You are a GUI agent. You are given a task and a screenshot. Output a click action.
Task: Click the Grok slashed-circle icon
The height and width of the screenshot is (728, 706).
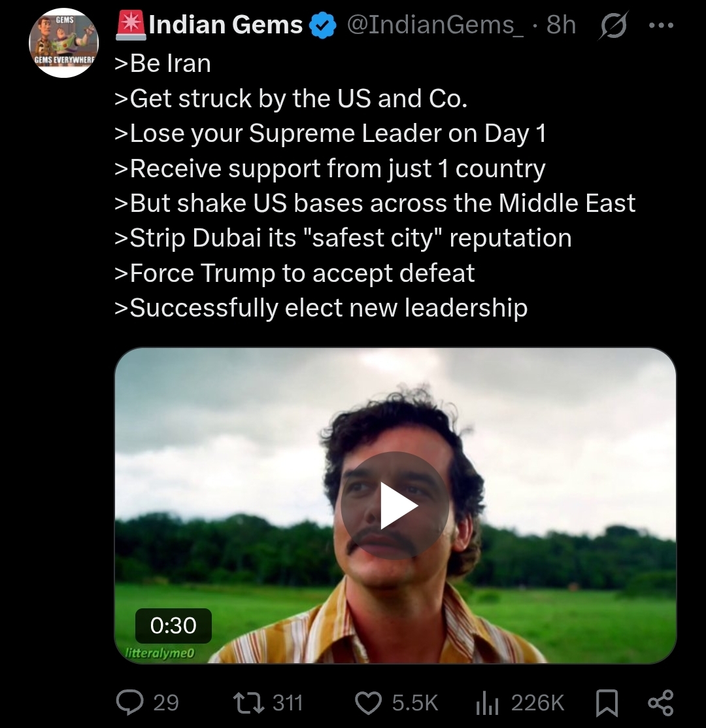pyautogui.click(x=613, y=26)
